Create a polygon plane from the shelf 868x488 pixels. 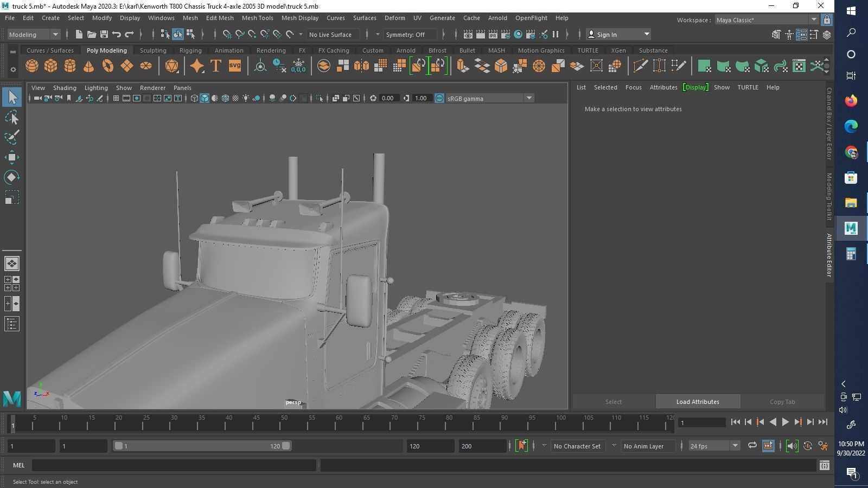[127, 66]
